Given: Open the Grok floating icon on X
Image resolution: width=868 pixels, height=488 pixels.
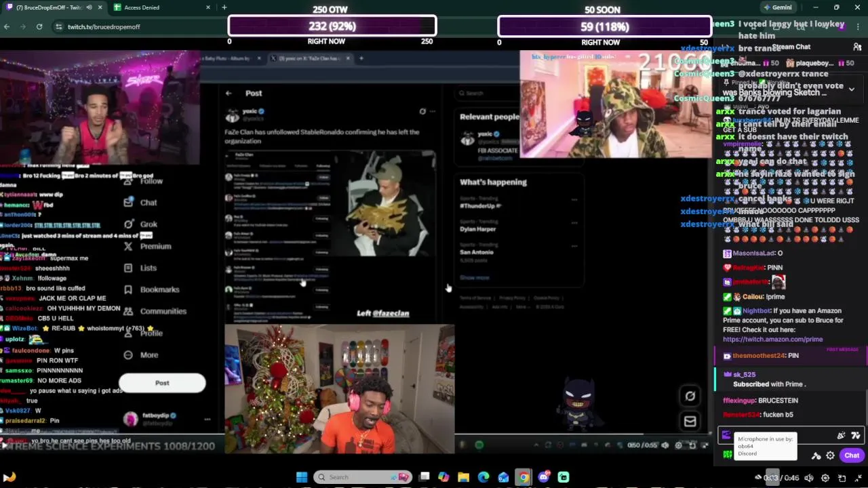Looking at the screenshot, I should 690,396.
